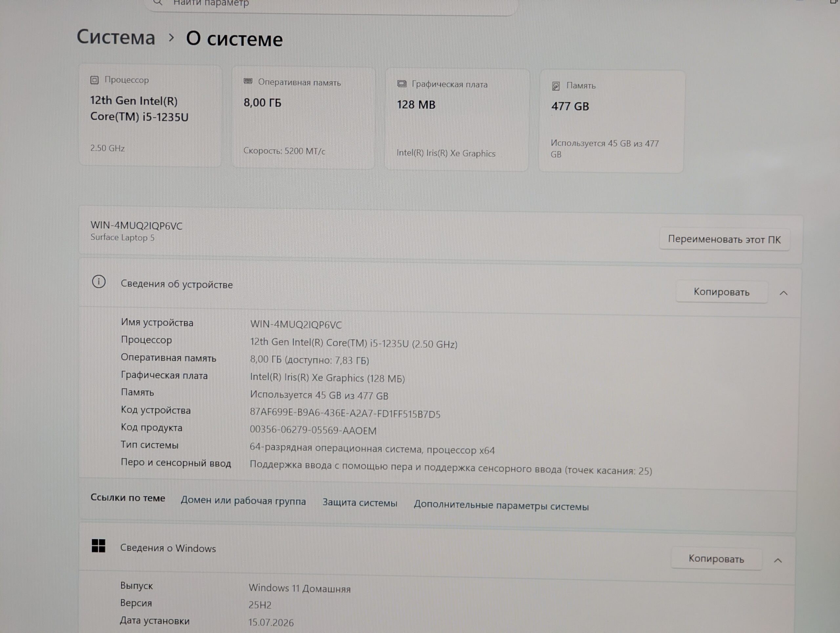Click the value Intel(R) Iris(R) Xe Graphics (128 МБ)
This screenshot has width=840, height=633.
pos(327,378)
